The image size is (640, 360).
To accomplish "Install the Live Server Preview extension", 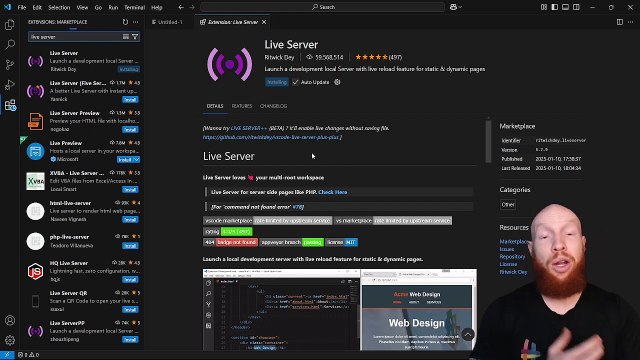I will coord(130,130).
